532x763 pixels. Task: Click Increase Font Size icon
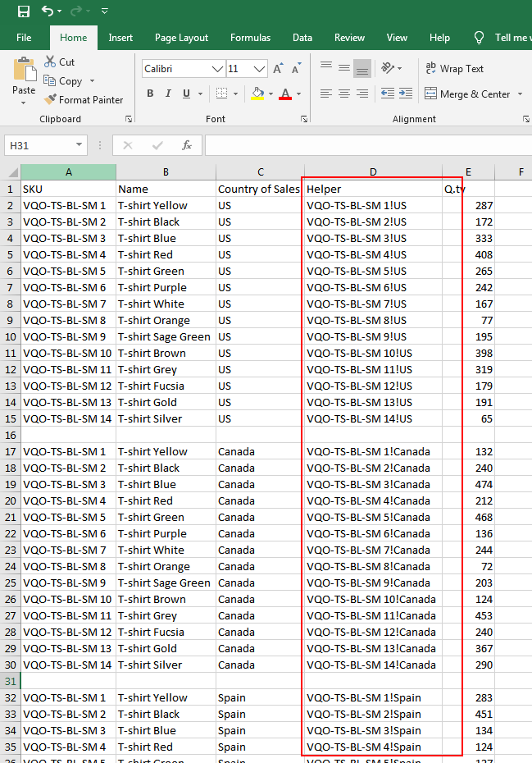pyautogui.click(x=279, y=69)
